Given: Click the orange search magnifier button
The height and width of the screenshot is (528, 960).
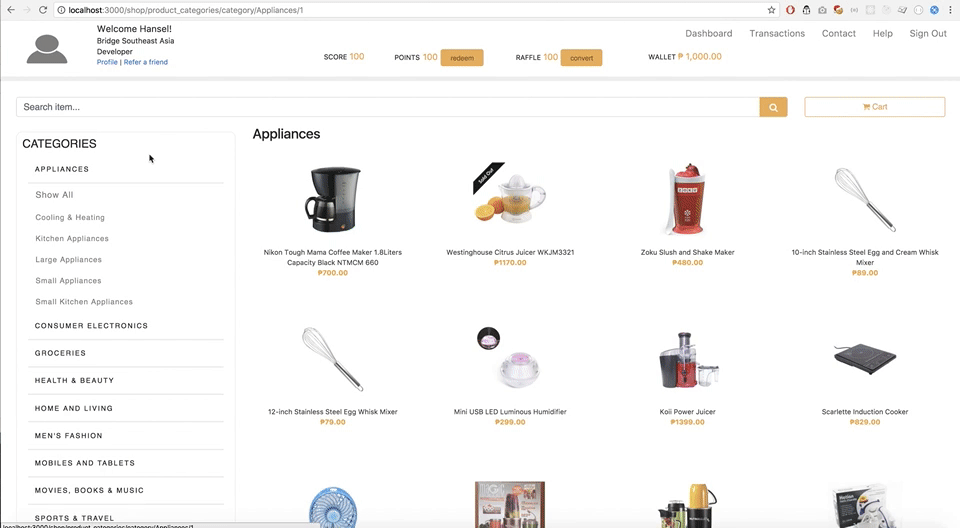Looking at the screenshot, I should (x=773, y=107).
